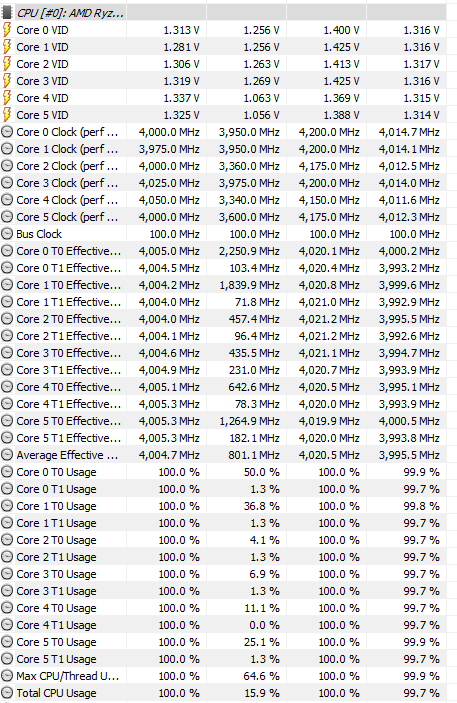The image size is (457, 703).
Task: Click the lightning bolt icon for Core 3 VID
Action: (7, 81)
